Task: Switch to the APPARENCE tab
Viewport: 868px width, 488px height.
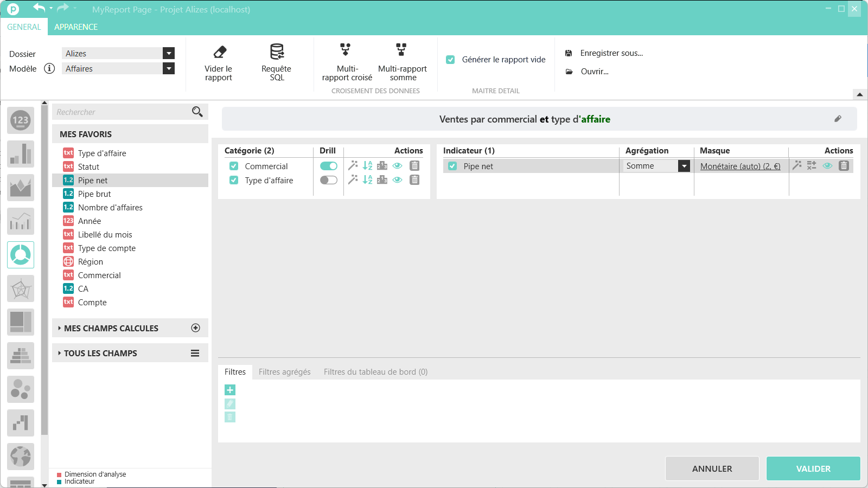Action: [76, 27]
